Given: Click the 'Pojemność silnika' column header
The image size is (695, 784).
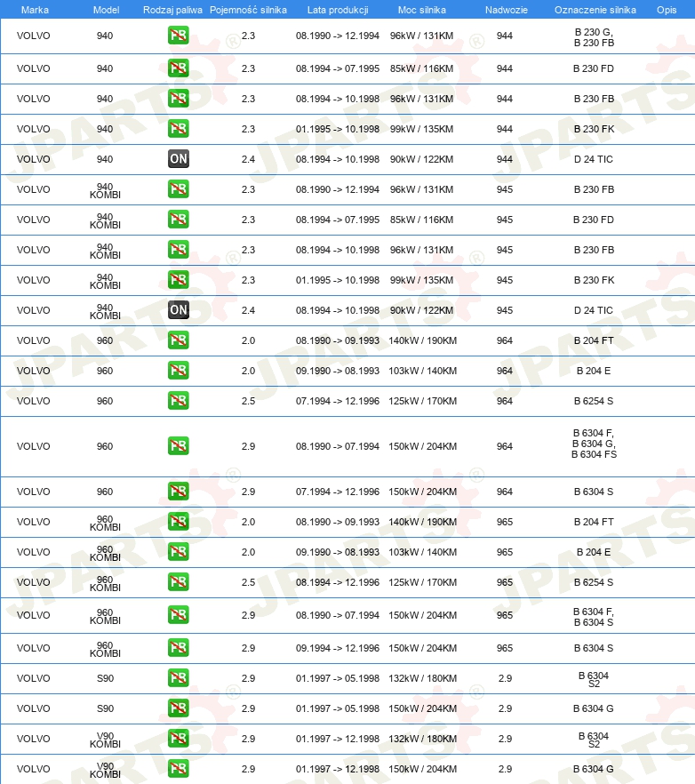Looking at the screenshot, I should [x=249, y=10].
